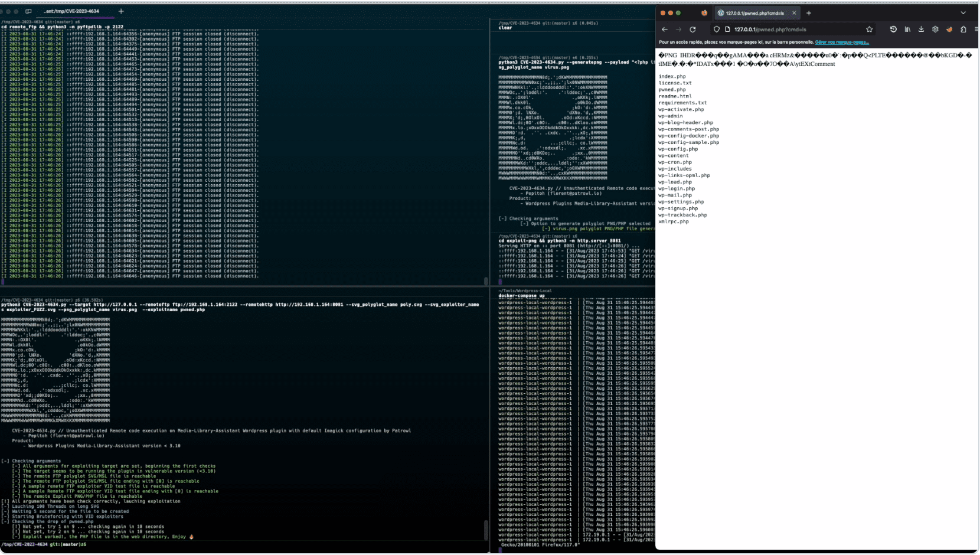This screenshot has height=555, width=980.
Task: Reload the pwned.php page in Firefox
Action: (692, 29)
